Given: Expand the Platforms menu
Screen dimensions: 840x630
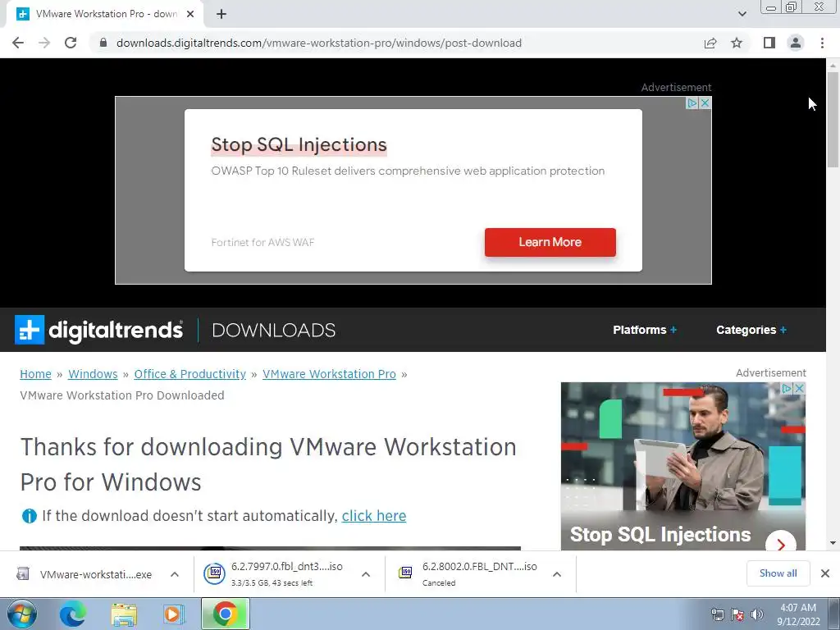Looking at the screenshot, I should tap(645, 330).
